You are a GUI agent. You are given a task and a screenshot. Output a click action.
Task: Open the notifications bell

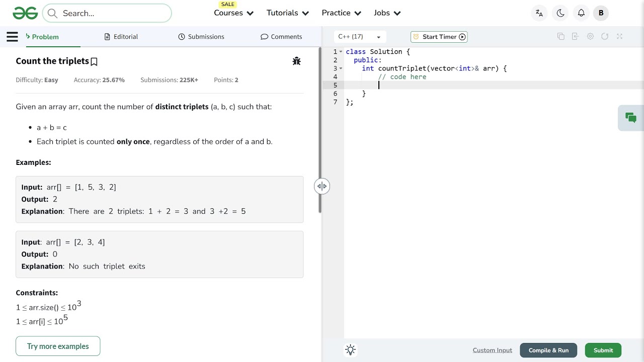pos(581,13)
